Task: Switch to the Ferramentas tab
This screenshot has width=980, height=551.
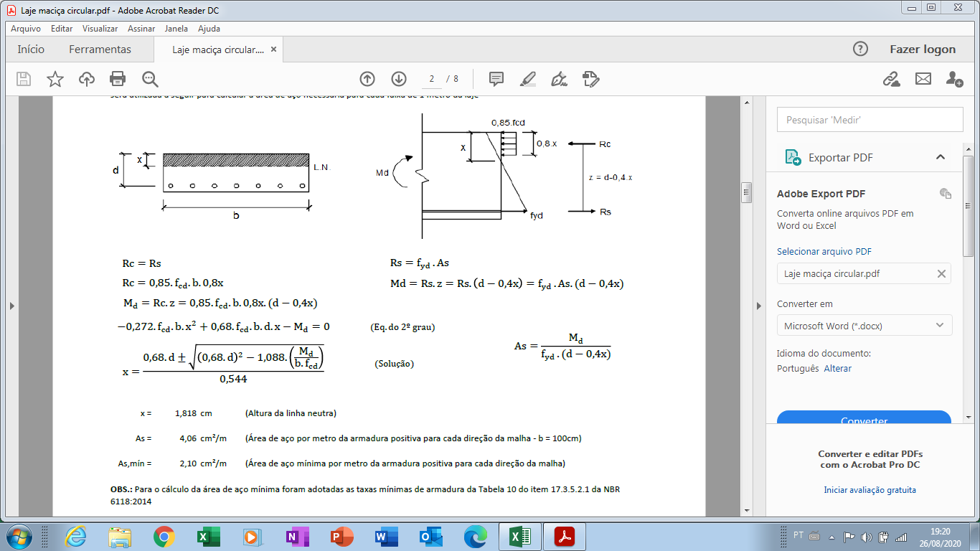Action: [100, 50]
